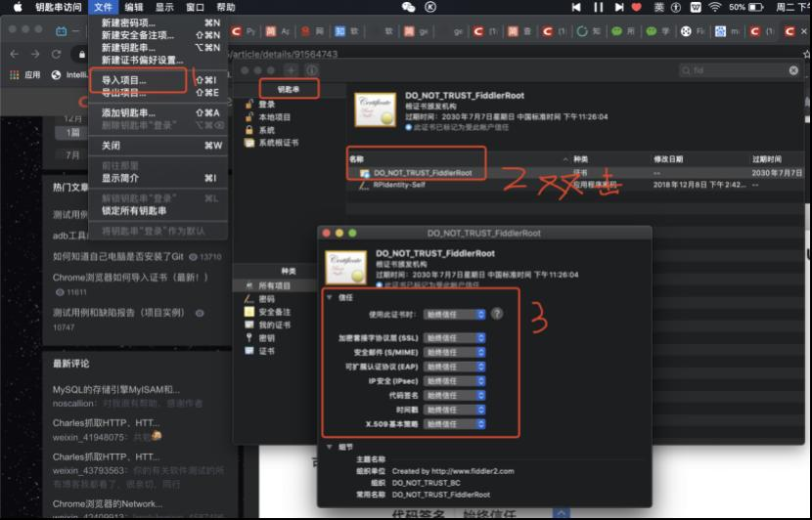Viewport: 812px width, 520px height.
Task: Select 证书 category in sidebar
Action: (x=267, y=351)
